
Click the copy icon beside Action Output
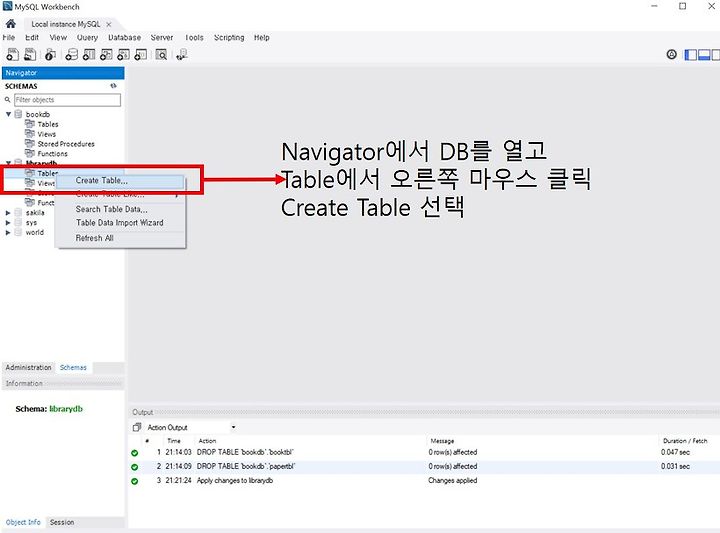(137, 427)
